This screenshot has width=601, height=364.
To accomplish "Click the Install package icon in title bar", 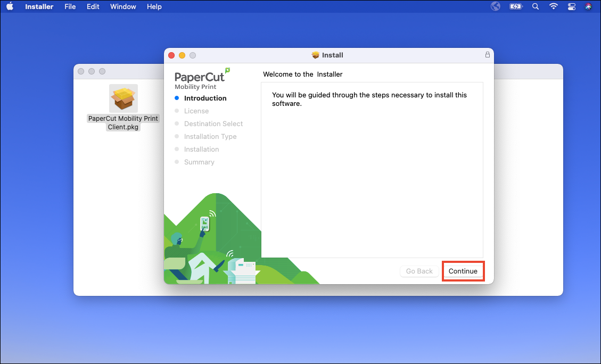I will pyautogui.click(x=315, y=55).
